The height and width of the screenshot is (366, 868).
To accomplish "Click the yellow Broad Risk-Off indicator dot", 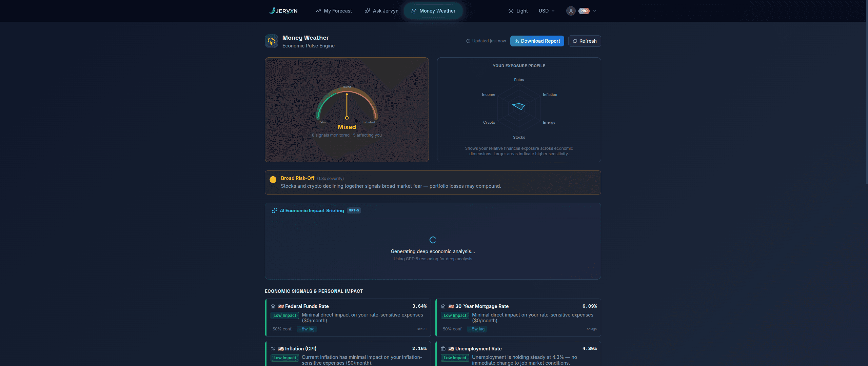I will [273, 180].
